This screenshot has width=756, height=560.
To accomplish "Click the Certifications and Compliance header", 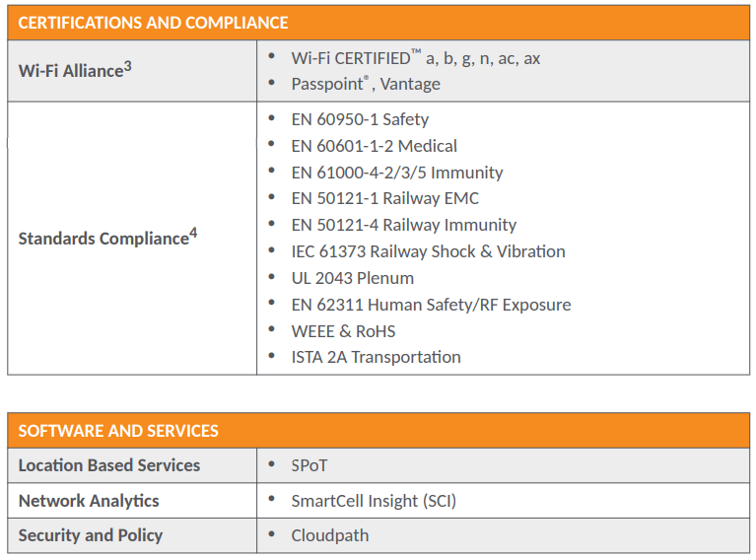I will (x=153, y=22).
